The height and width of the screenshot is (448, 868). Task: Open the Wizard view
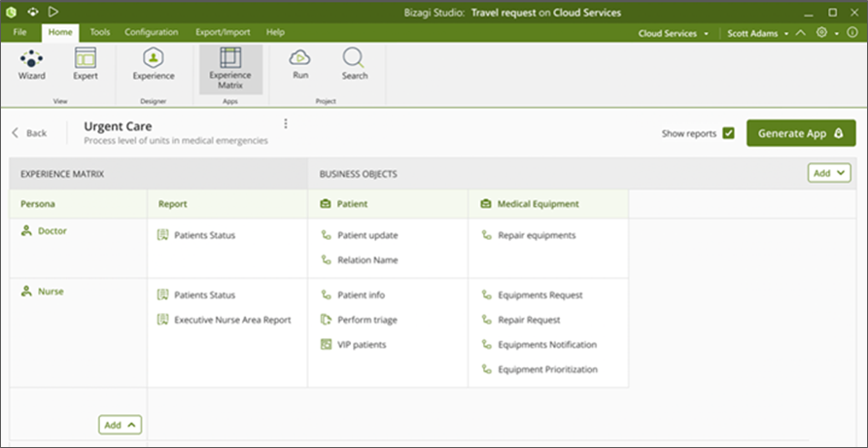[31, 65]
